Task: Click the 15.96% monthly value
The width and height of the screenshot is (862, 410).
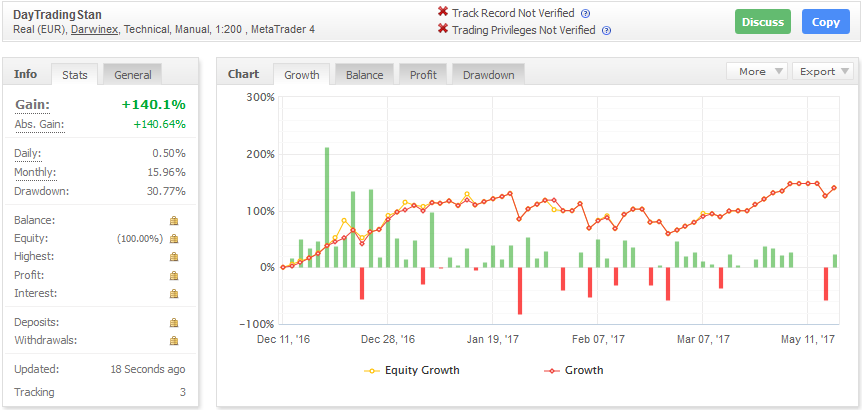Action: pyautogui.click(x=166, y=173)
